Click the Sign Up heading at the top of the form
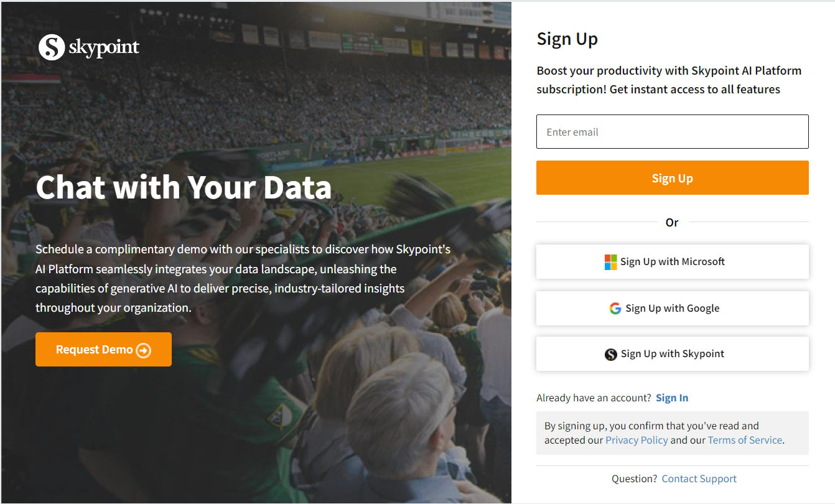 [x=567, y=39]
